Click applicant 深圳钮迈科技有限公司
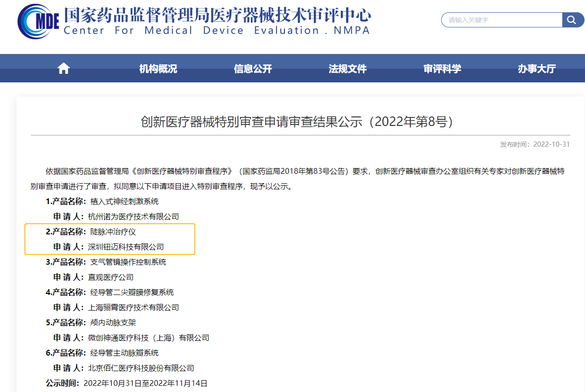This screenshot has height=392, width=585. 126,247
